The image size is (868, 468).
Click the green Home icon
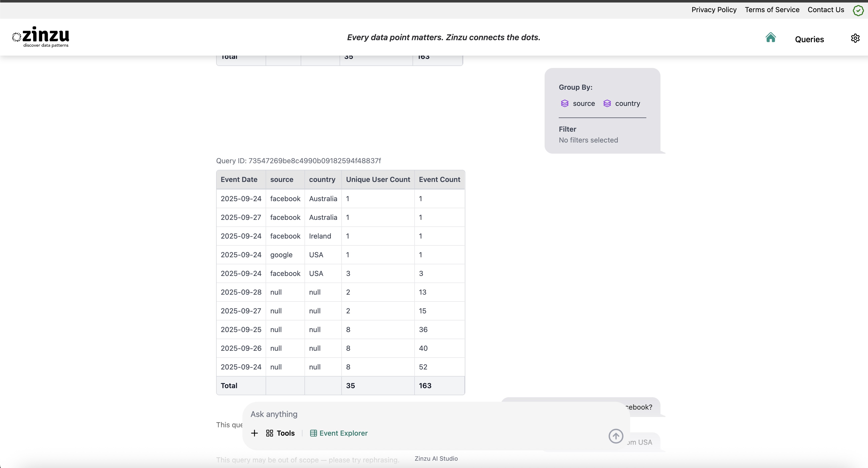pyautogui.click(x=770, y=37)
